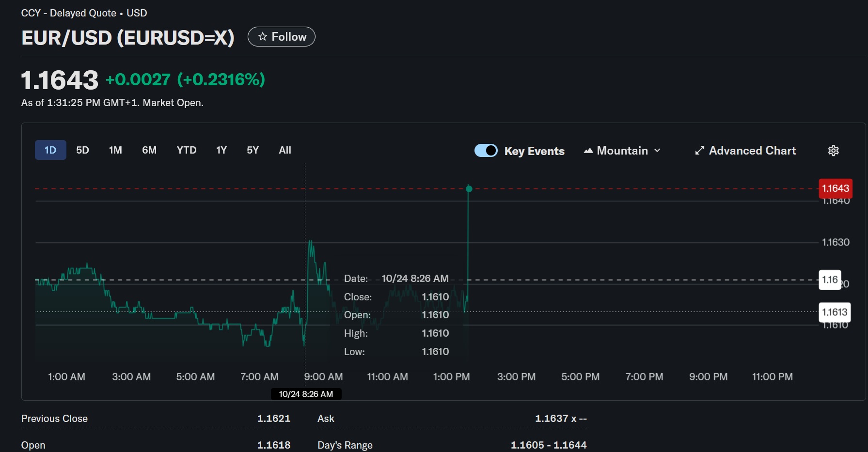Click the Previous Close label
This screenshot has height=452, width=868.
click(x=54, y=419)
